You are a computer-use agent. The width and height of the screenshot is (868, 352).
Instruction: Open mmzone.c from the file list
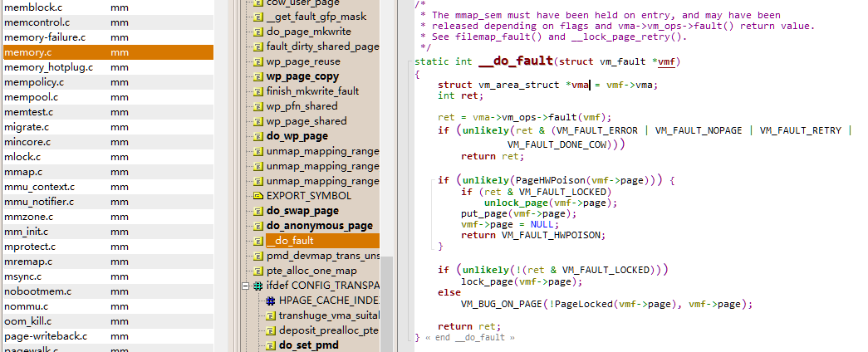[107, 217]
